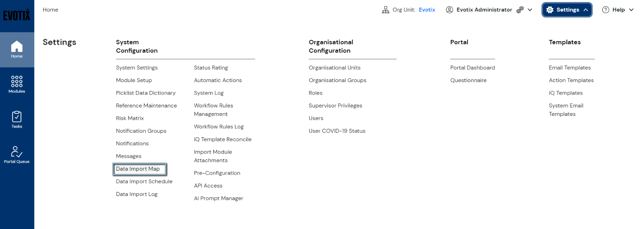Image resolution: width=644 pixels, height=229 pixels.
Task: Click Home breadcrumb text
Action: coord(50,10)
